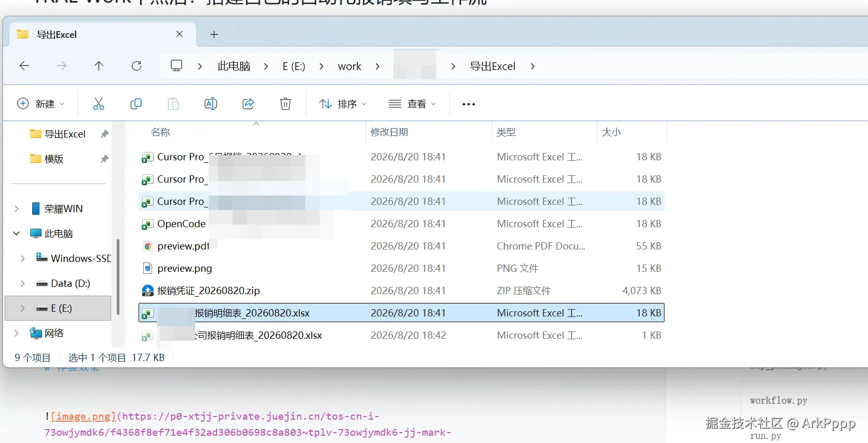Go forward with the right arrow
The image size is (868, 443).
click(62, 66)
